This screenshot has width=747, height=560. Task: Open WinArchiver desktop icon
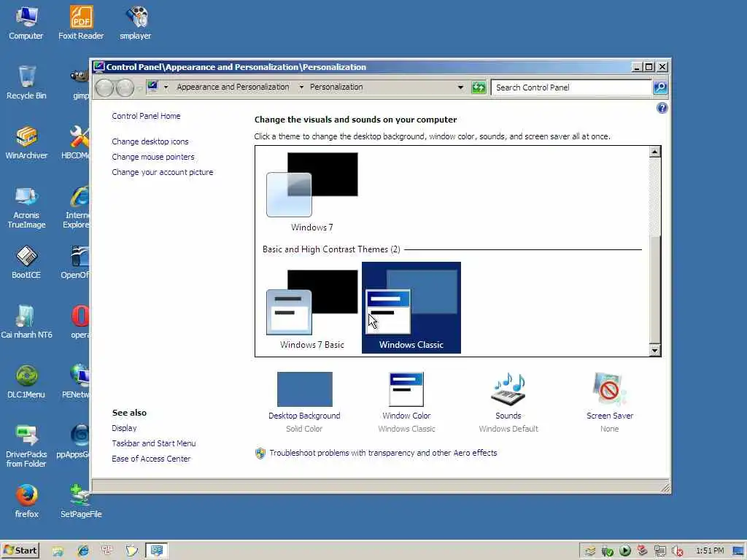(26, 142)
